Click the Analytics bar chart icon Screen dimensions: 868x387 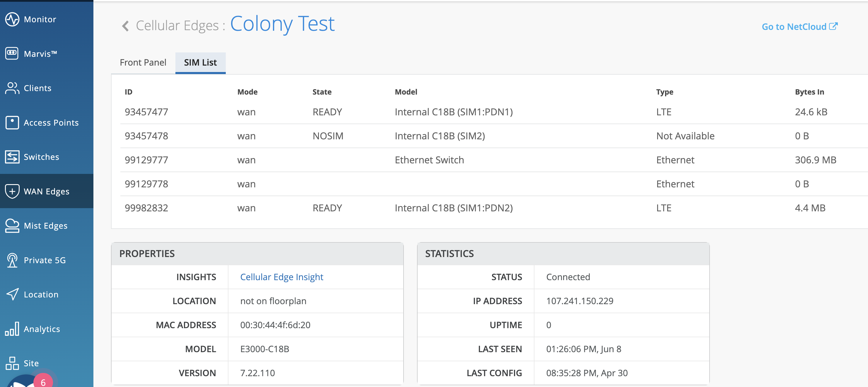12,328
